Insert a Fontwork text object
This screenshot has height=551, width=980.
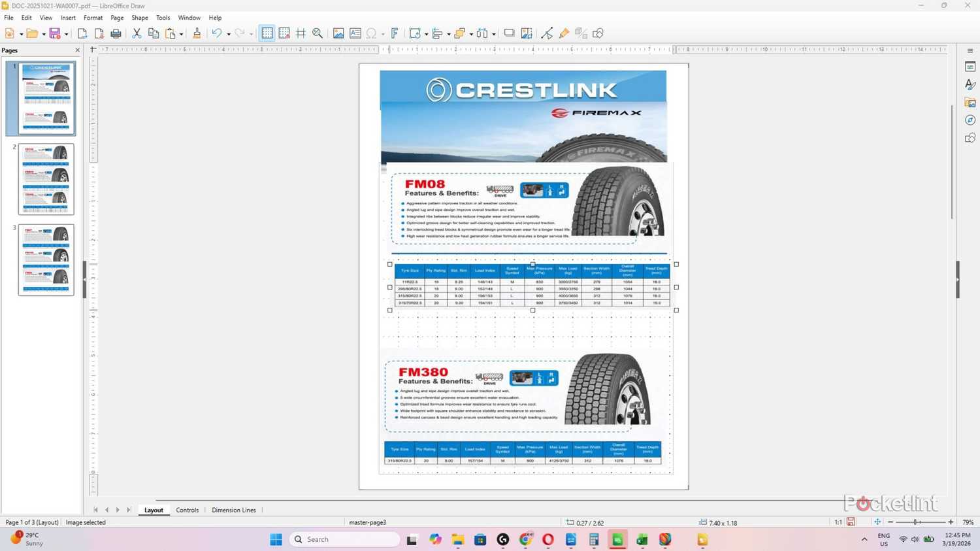coord(394,33)
